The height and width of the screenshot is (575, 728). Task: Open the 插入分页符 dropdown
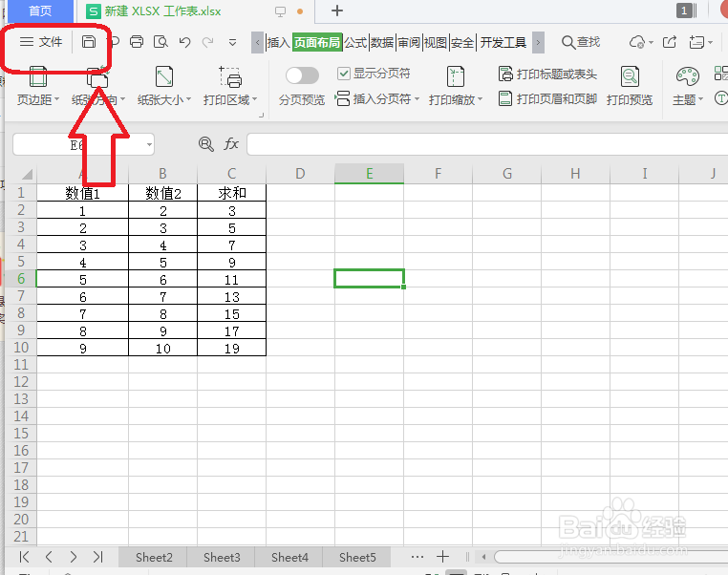(377, 98)
